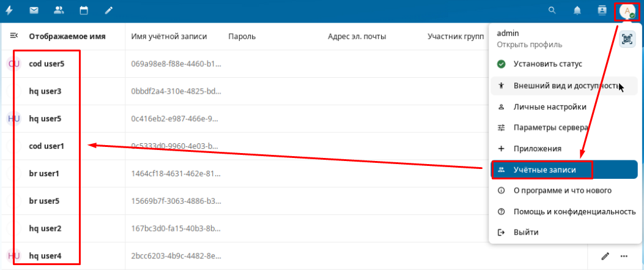Click the 'Открыть профиль' link
The width and height of the screenshot is (644, 270).
(529, 45)
